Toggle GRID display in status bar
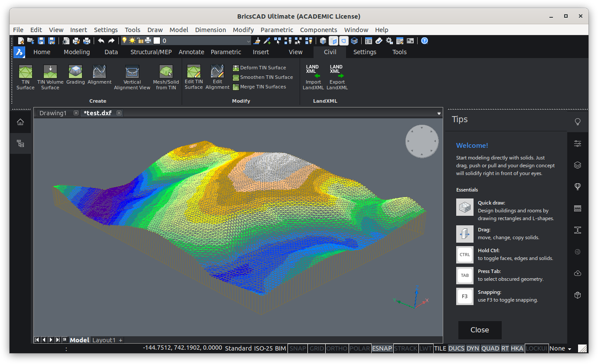598x364 pixels. 317,348
